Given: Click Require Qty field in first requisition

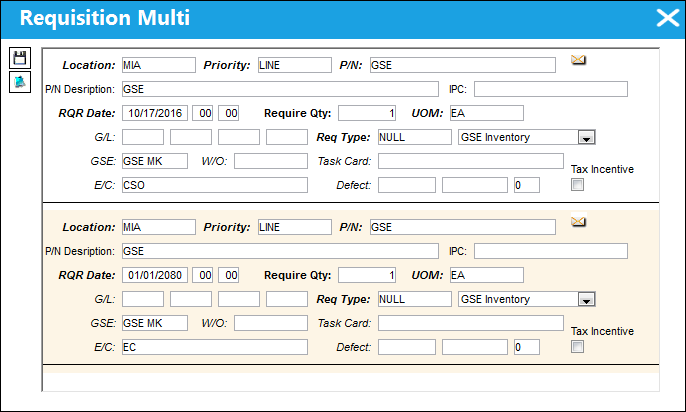Looking at the screenshot, I should tap(367, 113).
